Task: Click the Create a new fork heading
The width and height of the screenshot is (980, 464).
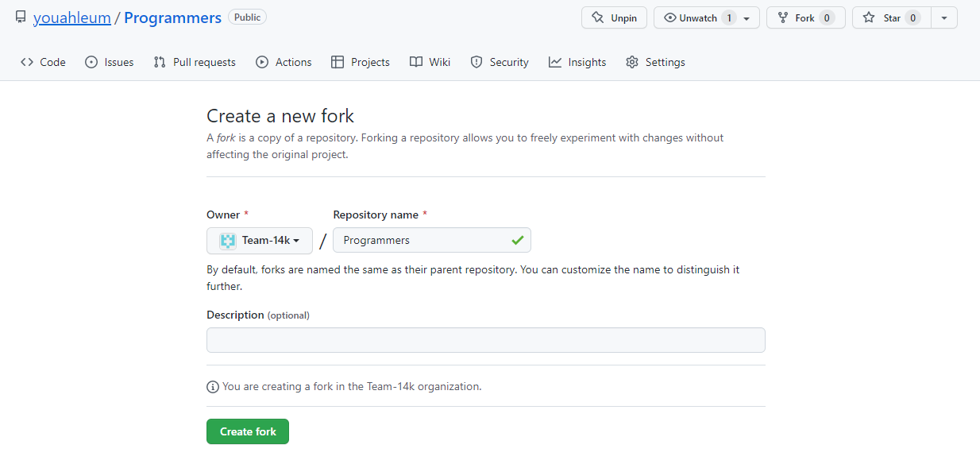Action: pyautogui.click(x=280, y=116)
